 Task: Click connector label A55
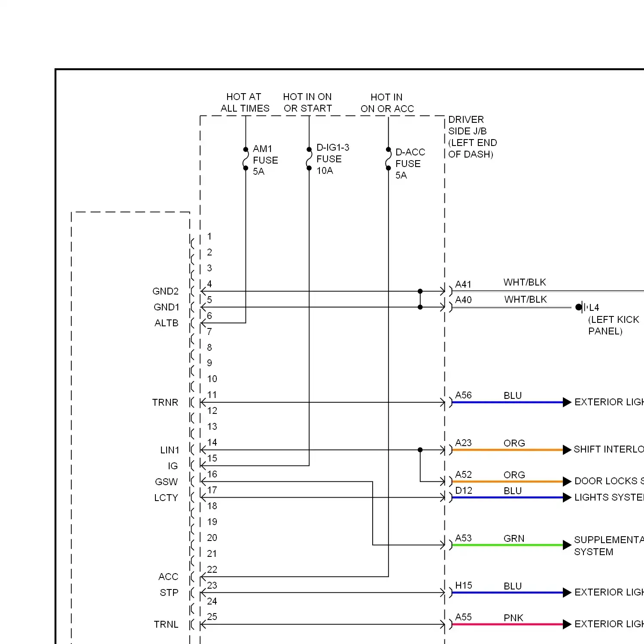(463, 617)
